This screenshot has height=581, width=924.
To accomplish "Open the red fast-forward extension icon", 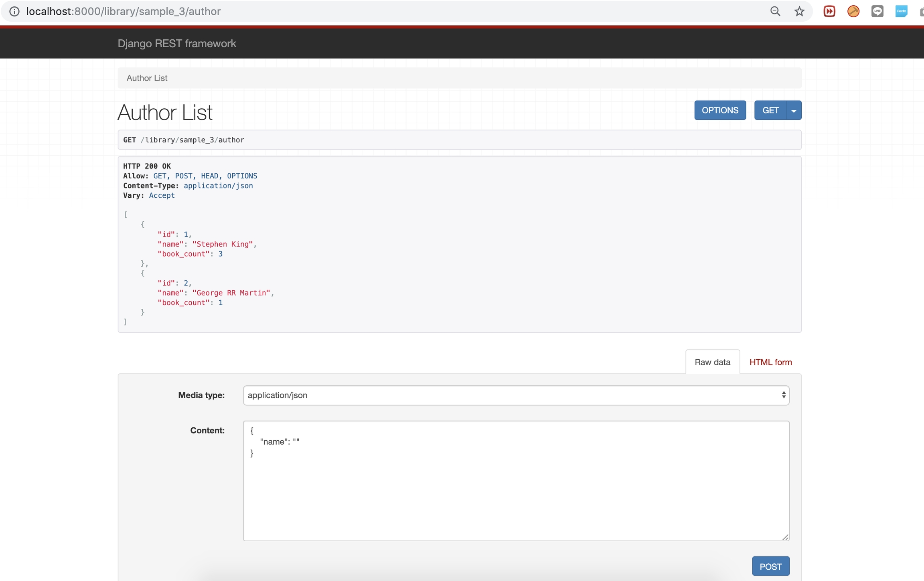I will pyautogui.click(x=829, y=11).
